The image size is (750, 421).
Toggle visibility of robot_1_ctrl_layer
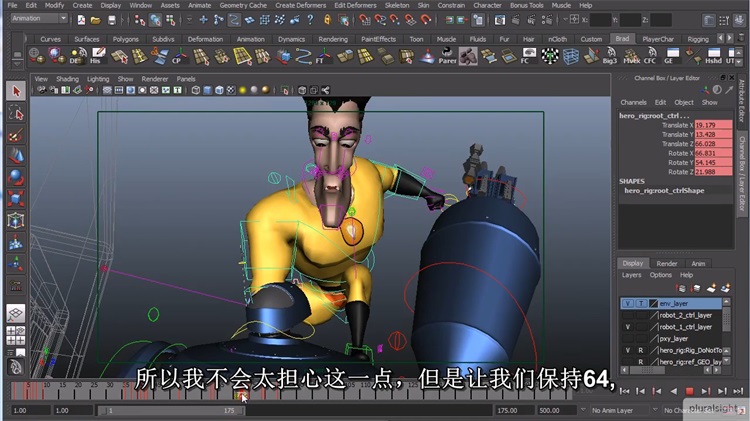[x=628, y=327]
